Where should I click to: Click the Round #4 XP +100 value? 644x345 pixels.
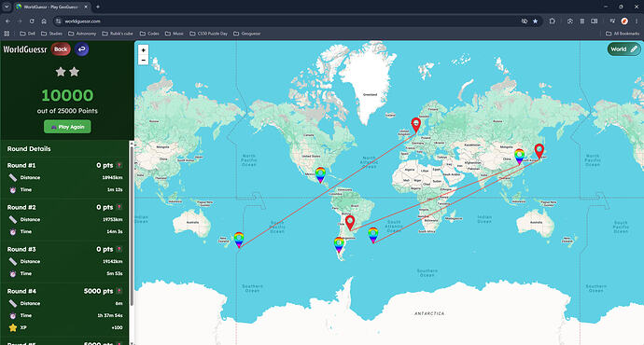point(117,328)
